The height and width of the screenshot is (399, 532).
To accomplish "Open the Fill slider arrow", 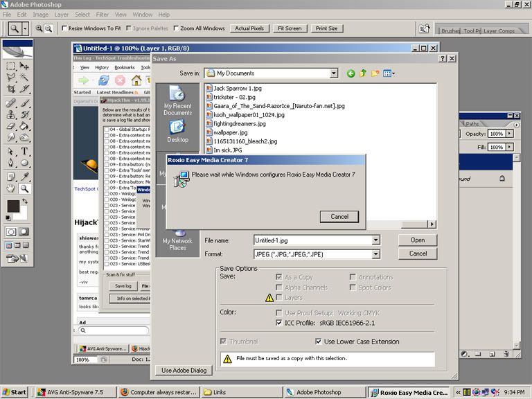I will [510, 147].
